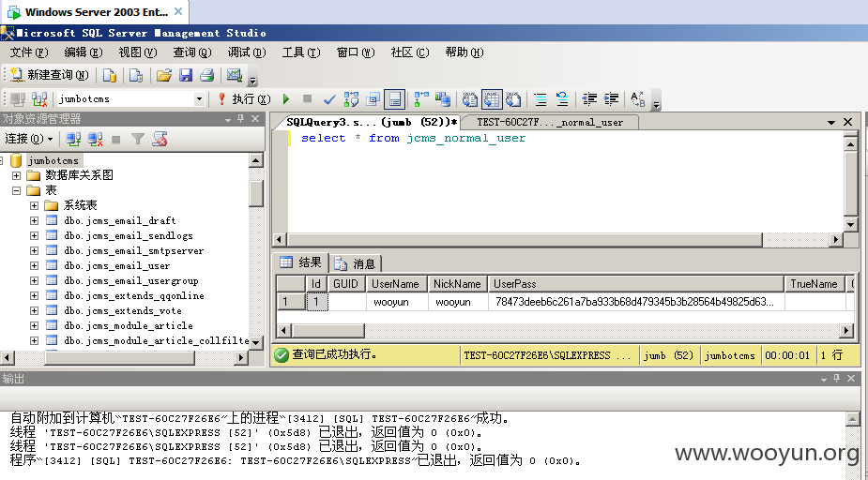Select Results to Text output mode
The height and width of the screenshot is (480, 868).
pos(469,99)
